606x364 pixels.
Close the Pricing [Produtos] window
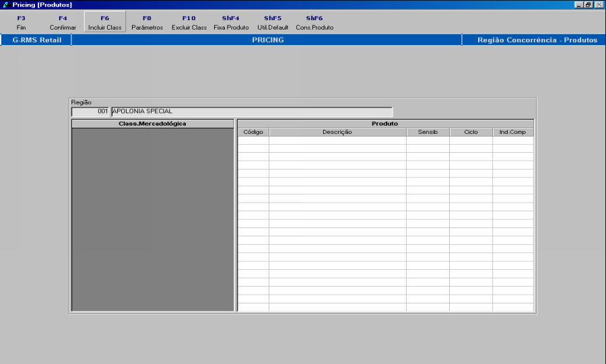click(x=599, y=5)
